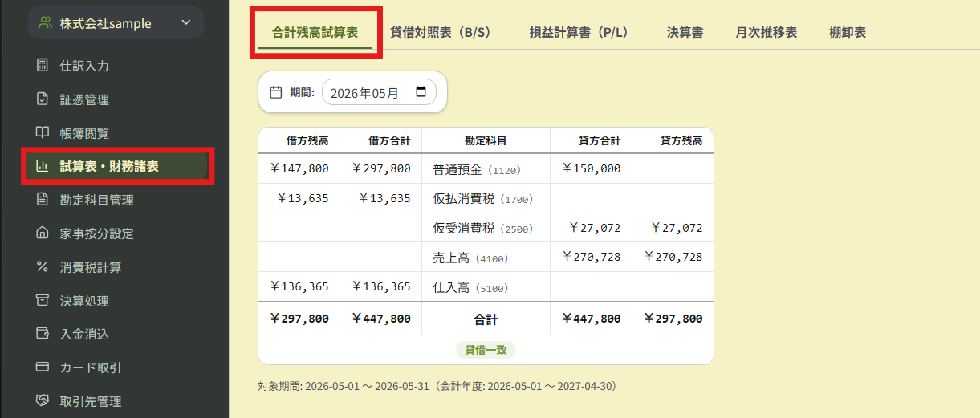Viewport: 980px width, 418px height.
Task: Click the ￥147,800 debit balance cell
Action: [299, 168]
